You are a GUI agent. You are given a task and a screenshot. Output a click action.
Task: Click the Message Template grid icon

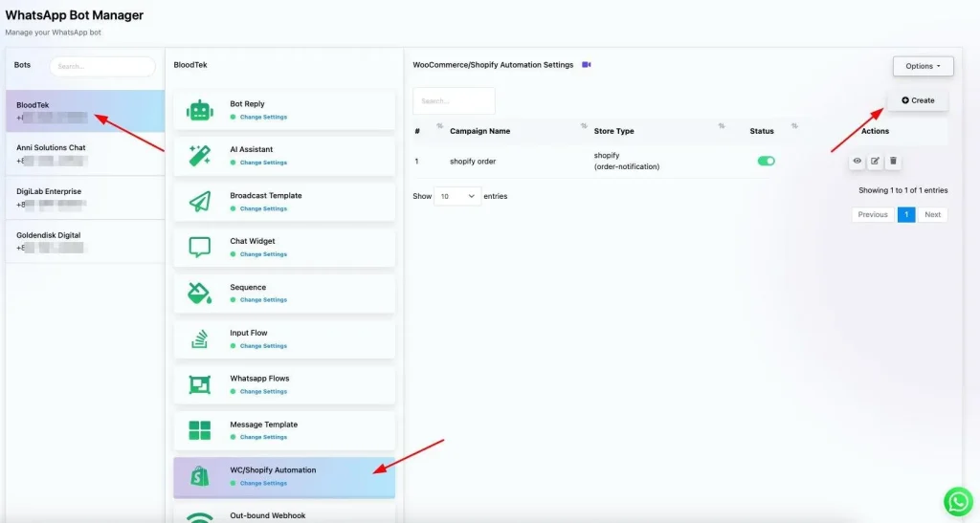(199, 430)
